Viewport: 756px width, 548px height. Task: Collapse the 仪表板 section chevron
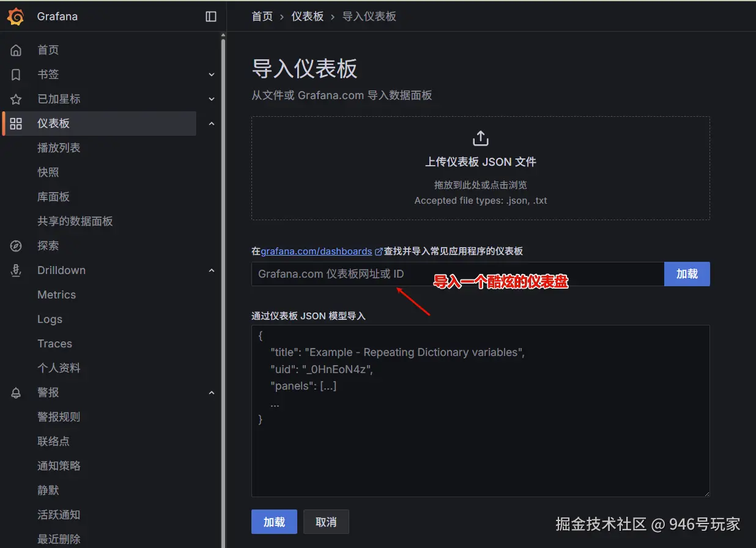(x=212, y=124)
